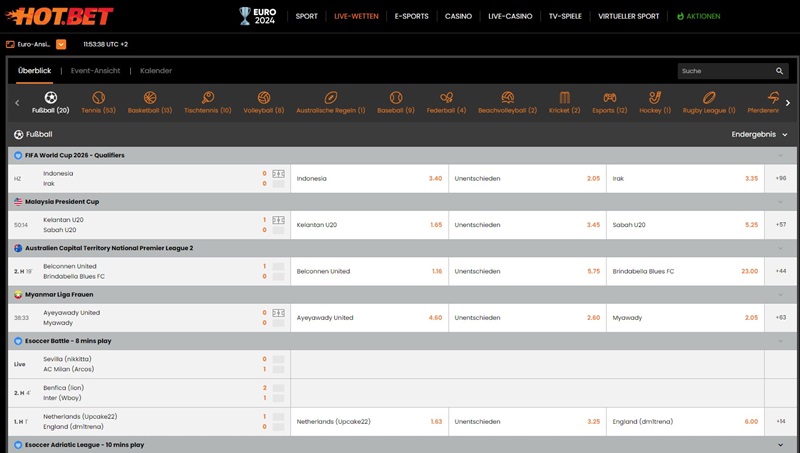Open the VIRTUELLER SPORT menu item
800x453 pixels.
(629, 16)
